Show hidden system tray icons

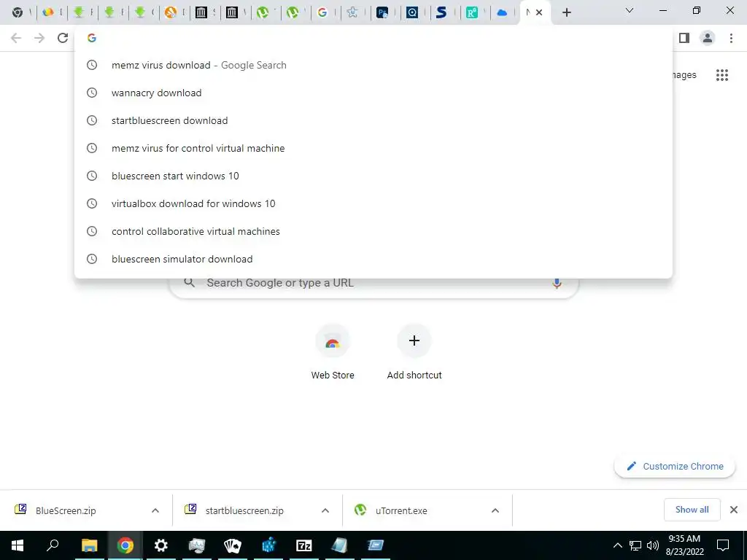[x=617, y=545]
